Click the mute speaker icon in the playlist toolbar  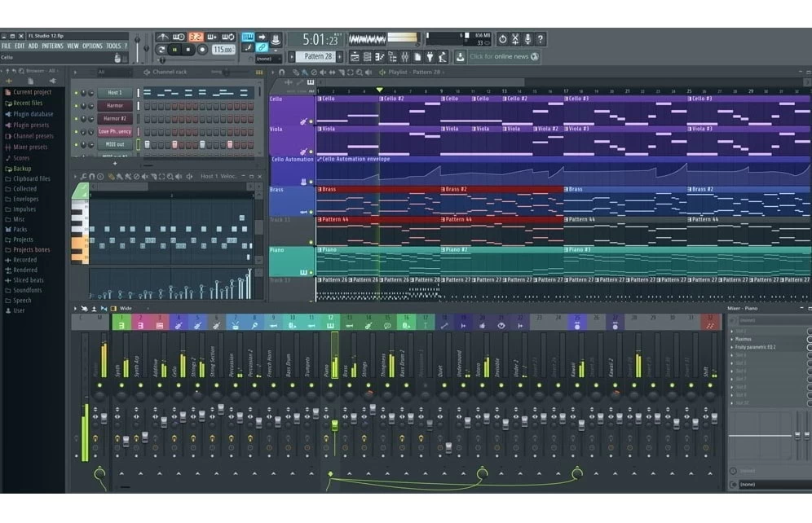[322, 73]
